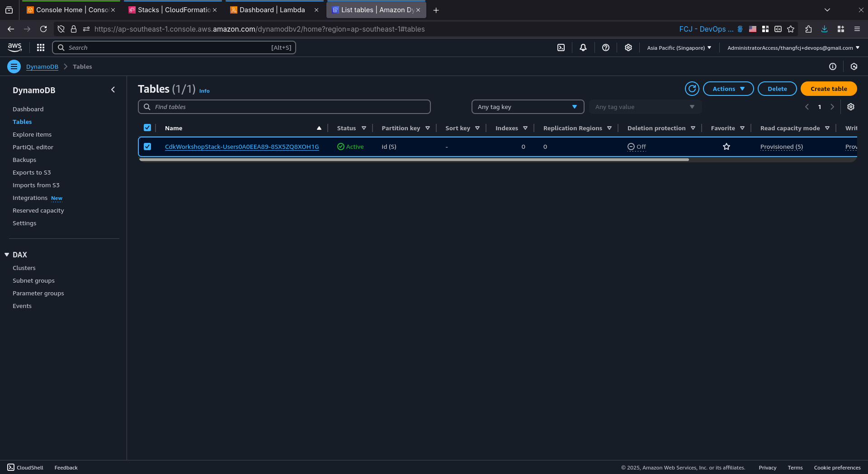Open Imports from S3 in sidebar
The height and width of the screenshot is (474, 868).
36,185
